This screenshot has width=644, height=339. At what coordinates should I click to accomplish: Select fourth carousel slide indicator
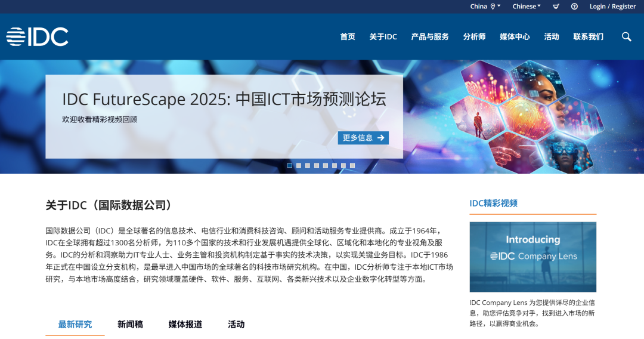click(317, 165)
